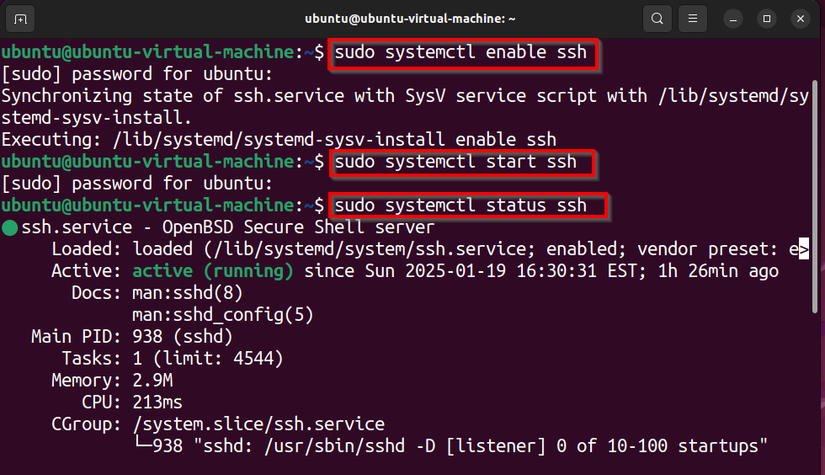Click the truncation arrow ending the Loaded line
The image size is (825, 475).
pos(803,249)
